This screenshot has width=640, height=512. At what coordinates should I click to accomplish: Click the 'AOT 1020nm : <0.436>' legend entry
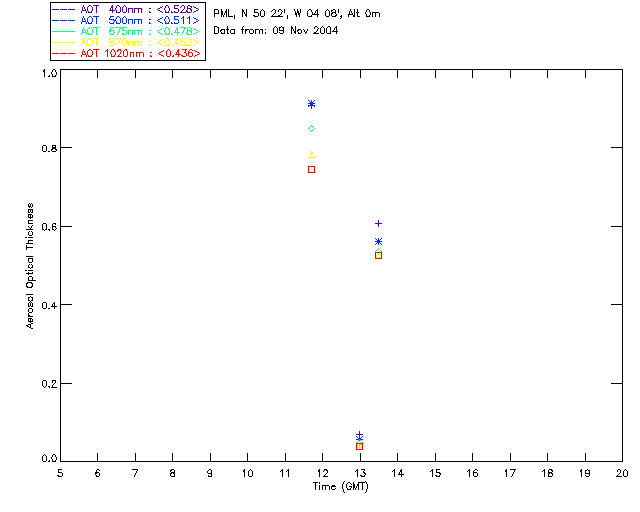[x=126, y=53]
